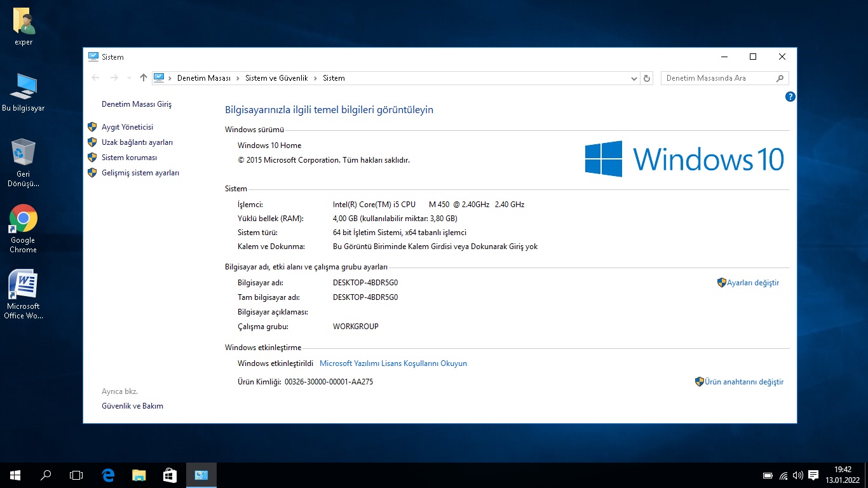Launch Google Chrome from the desktop
This screenshot has height=488, width=868.
coord(24,229)
